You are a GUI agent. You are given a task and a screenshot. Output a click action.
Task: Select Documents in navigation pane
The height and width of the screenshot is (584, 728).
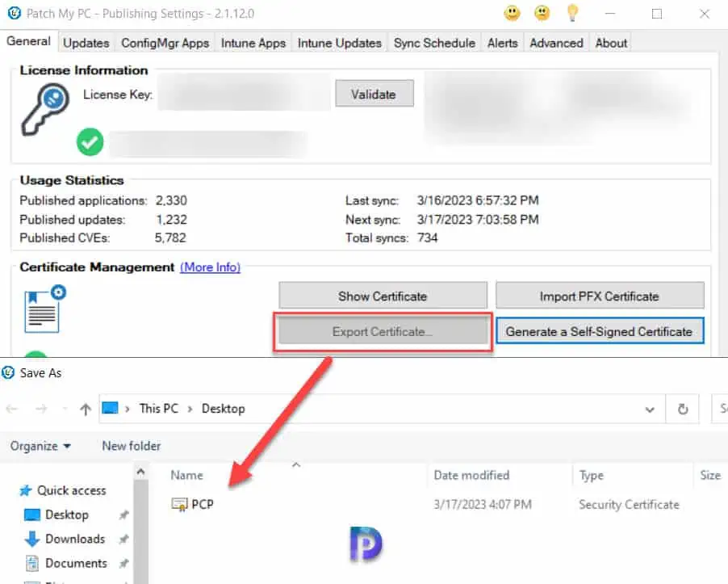(x=76, y=563)
